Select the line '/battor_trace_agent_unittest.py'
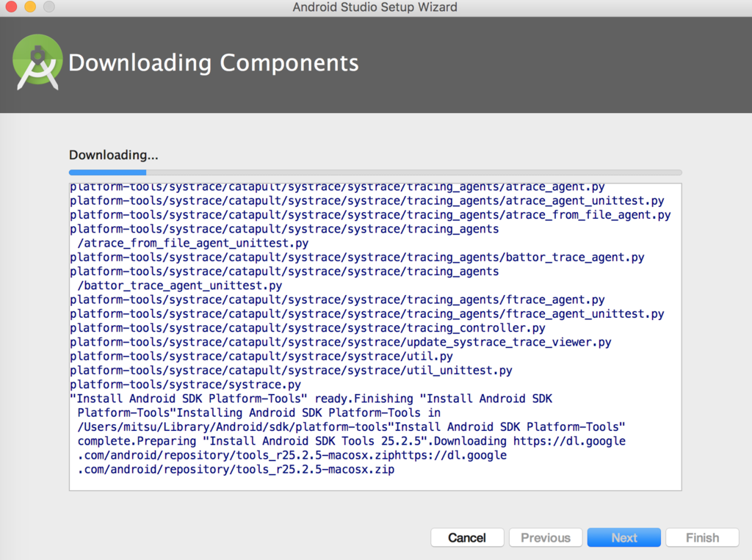752x560 pixels. [180, 286]
